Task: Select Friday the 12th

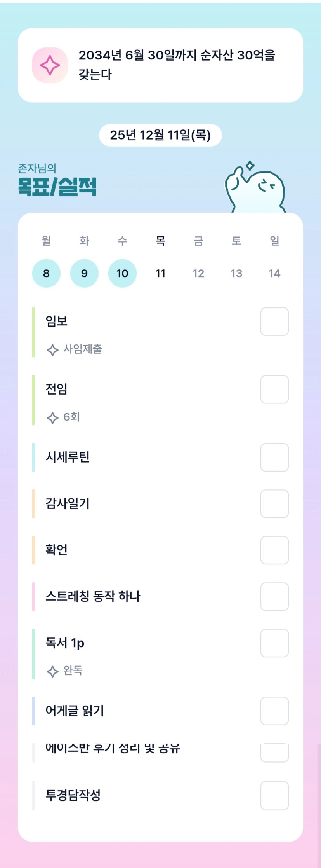Action: point(198,273)
